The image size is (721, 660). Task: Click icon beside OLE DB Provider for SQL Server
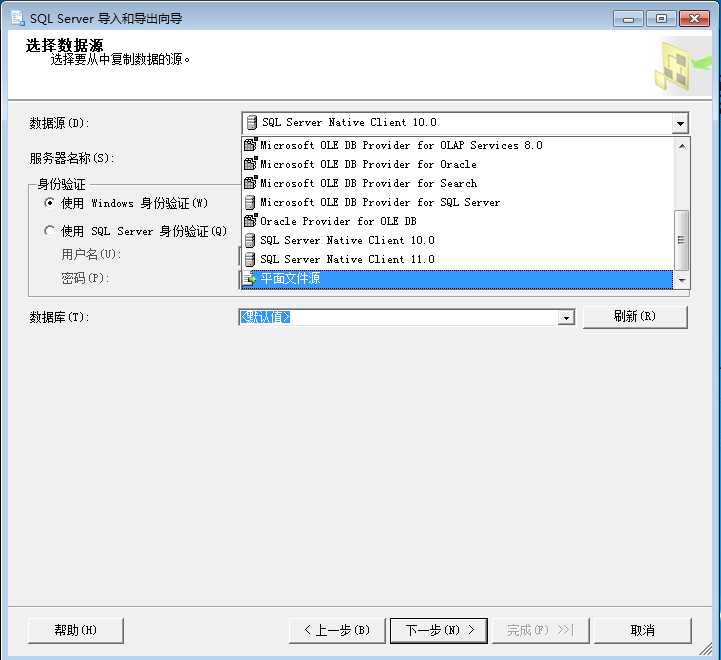250,202
